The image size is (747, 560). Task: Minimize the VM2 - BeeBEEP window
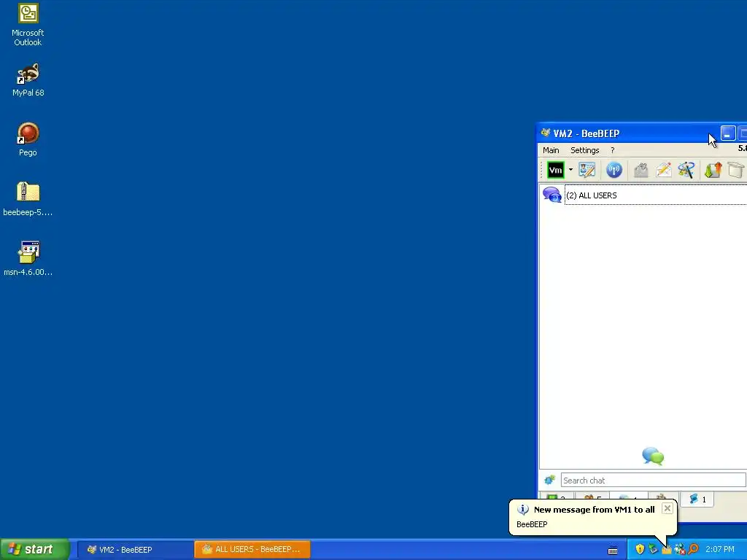pyautogui.click(x=728, y=134)
